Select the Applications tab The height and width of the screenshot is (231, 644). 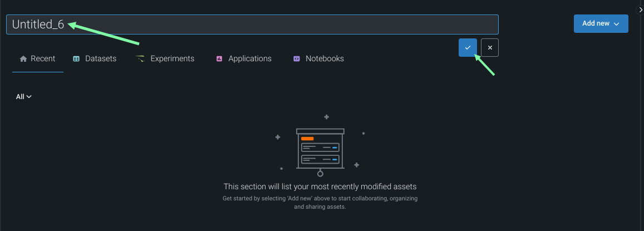coord(249,58)
